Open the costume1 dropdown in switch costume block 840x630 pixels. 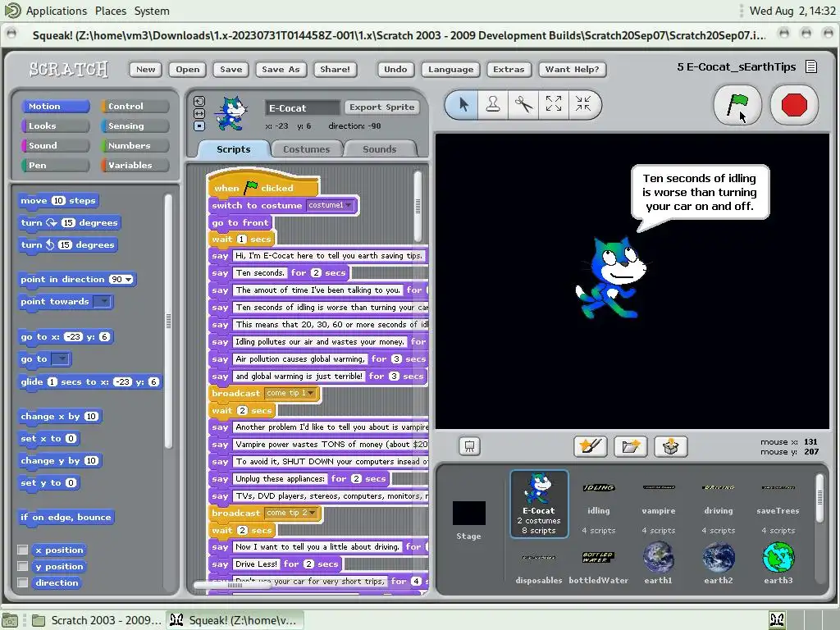(348, 205)
